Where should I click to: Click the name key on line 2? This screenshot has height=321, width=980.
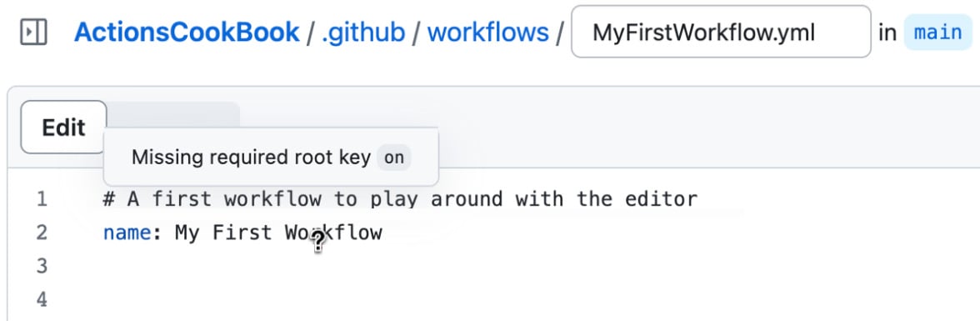pyautogui.click(x=127, y=233)
